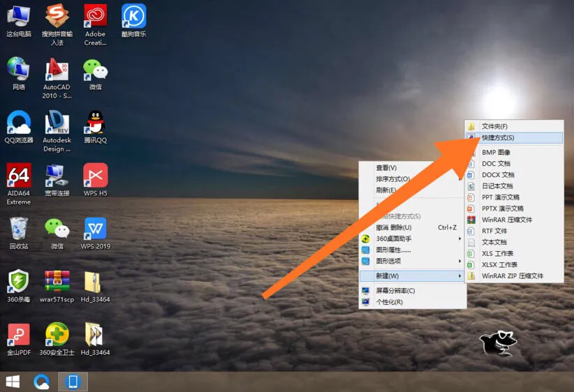Select the 360安全卫士 desktop icon
This screenshot has width=574, height=392.
click(x=57, y=340)
